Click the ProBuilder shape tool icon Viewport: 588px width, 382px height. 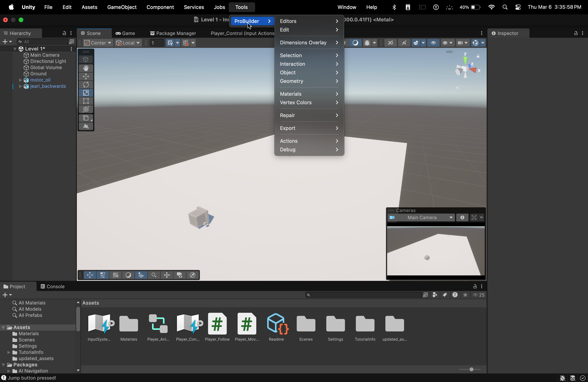pyautogui.click(x=86, y=118)
